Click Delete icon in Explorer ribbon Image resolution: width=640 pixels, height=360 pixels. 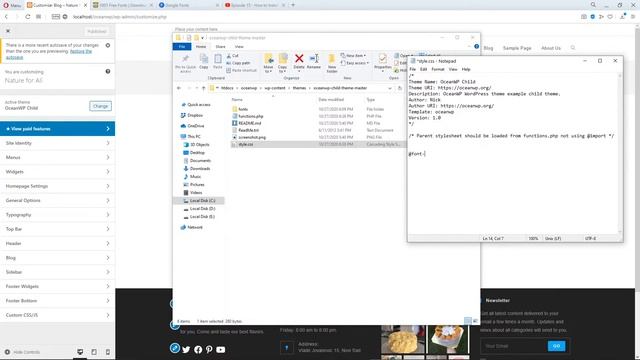pyautogui.click(x=299, y=62)
